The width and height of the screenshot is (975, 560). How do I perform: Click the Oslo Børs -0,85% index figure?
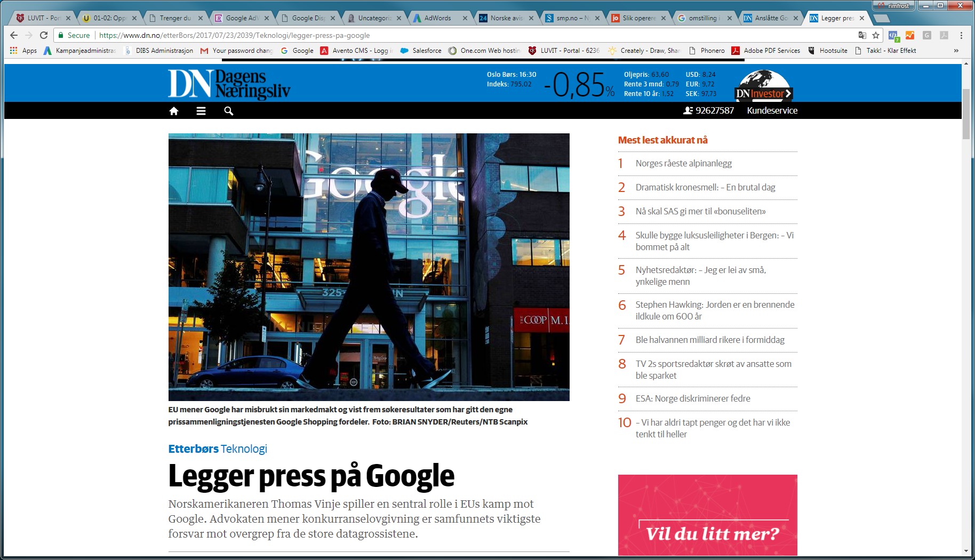579,85
